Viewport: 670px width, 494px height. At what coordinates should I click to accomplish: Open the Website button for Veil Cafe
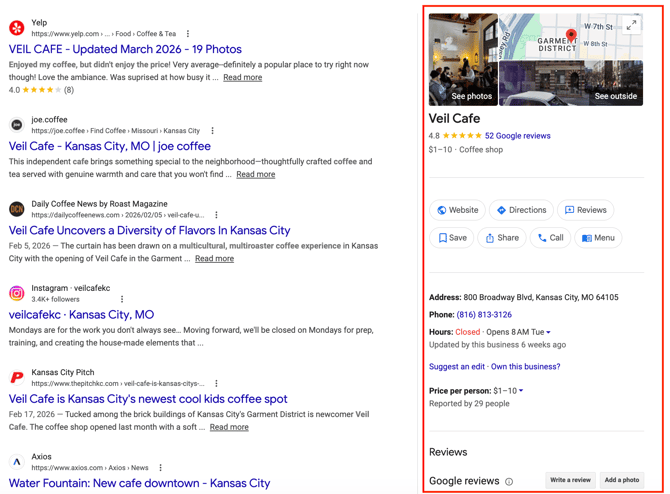pyautogui.click(x=457, y=210)
